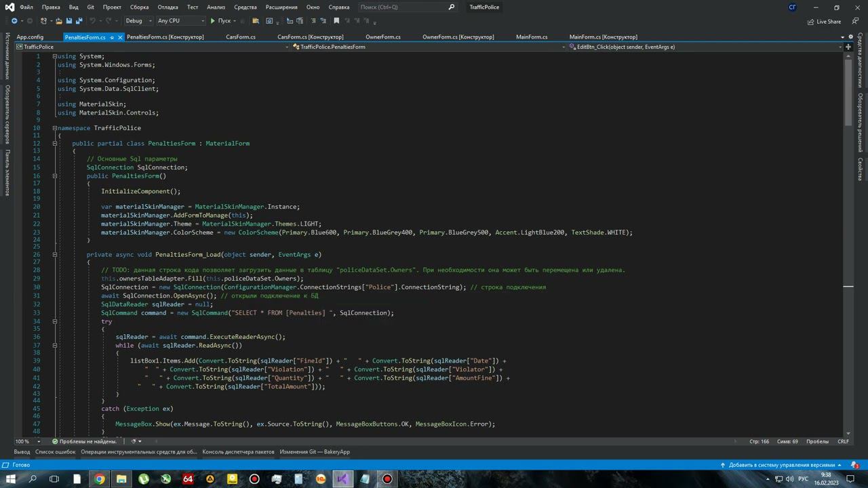The width and height of the screenshot is (868, 488).
Task: Save the current file with the disk icon
Action: (68, 21)
